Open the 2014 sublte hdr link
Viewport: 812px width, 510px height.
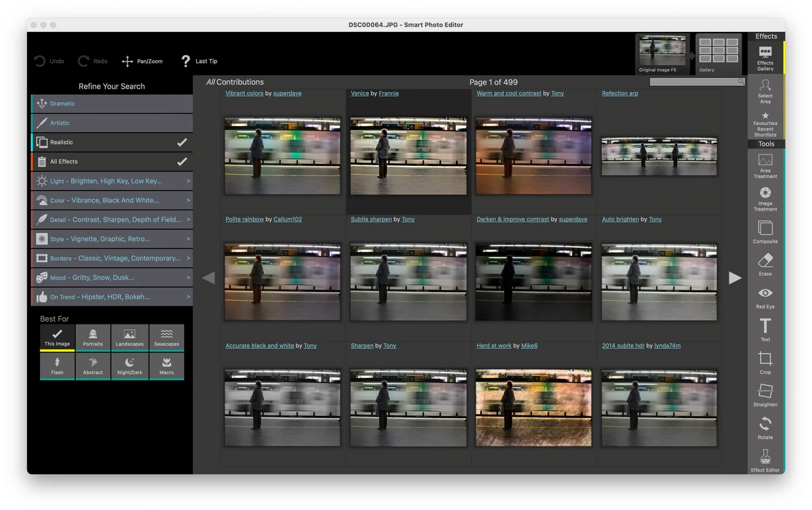point(623,345)
